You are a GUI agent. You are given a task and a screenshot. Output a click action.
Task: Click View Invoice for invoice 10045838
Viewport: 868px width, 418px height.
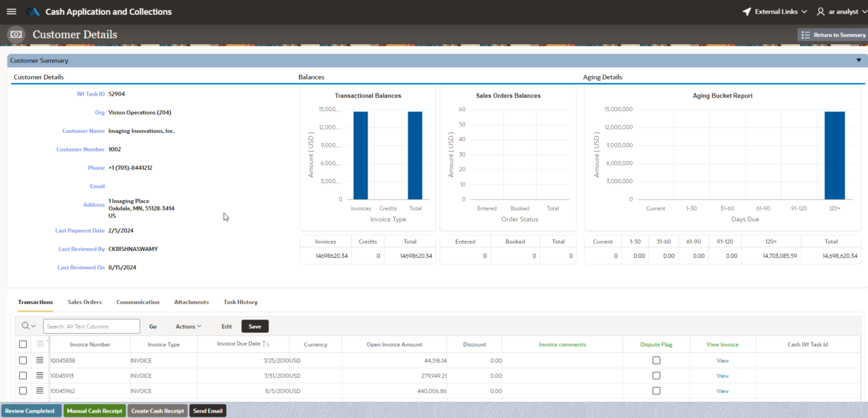pos(722,360)
